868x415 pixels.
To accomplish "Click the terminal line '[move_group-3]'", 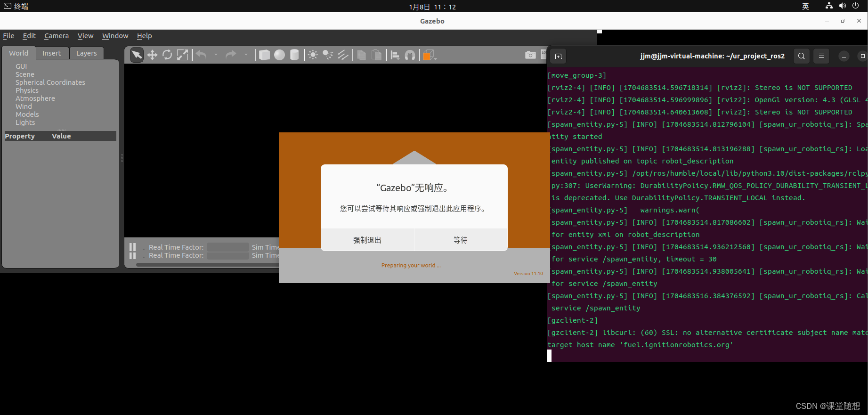I will click(x=577, y=75).
